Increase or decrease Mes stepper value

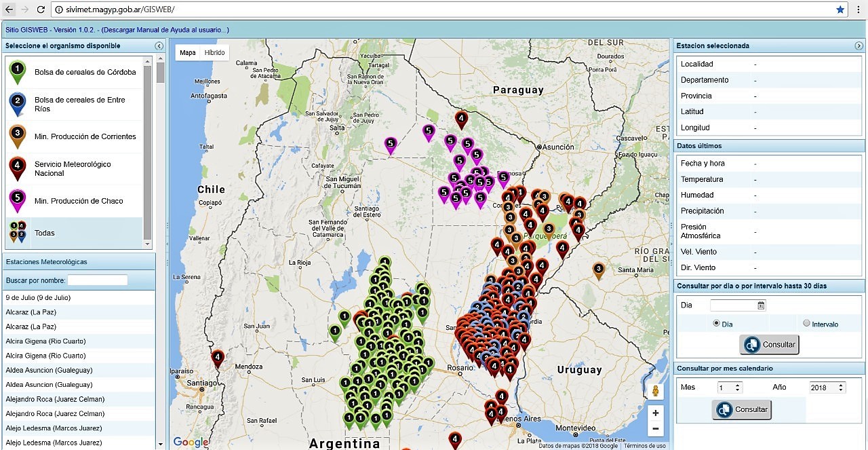click(738, 388)
